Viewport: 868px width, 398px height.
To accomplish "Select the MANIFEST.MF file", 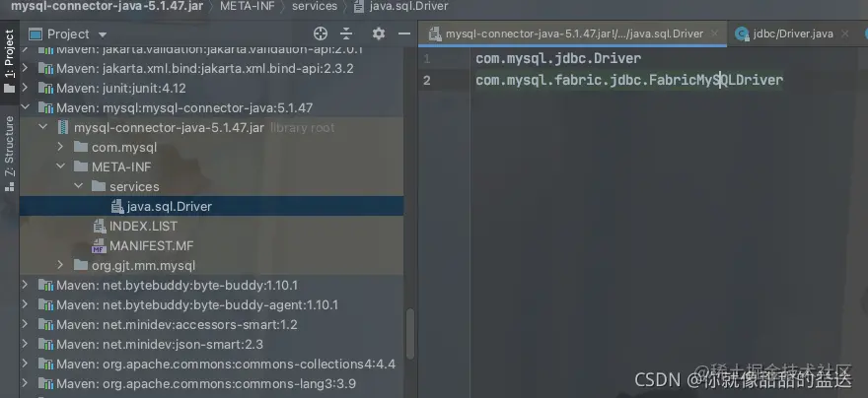I will (211, 246).
